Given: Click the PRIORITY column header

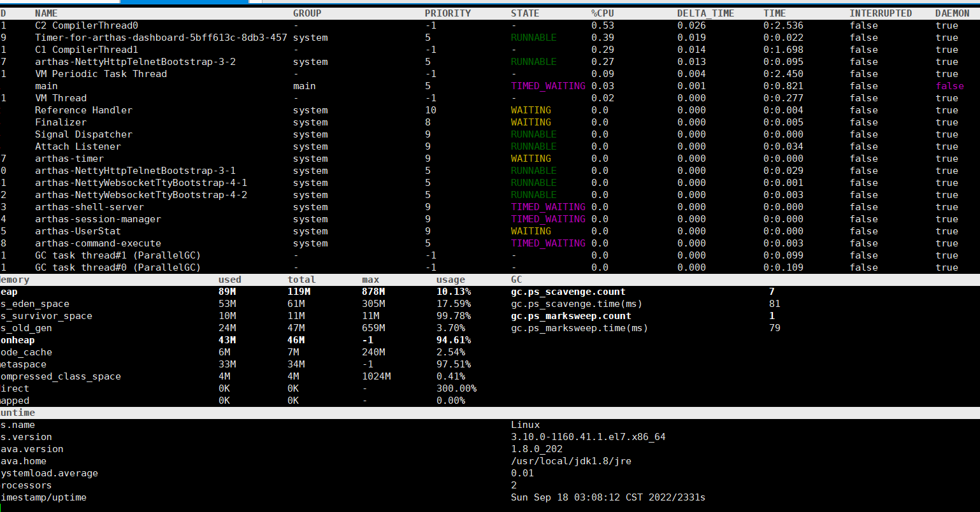Looking at the screenshot, I should pos(448,13).
